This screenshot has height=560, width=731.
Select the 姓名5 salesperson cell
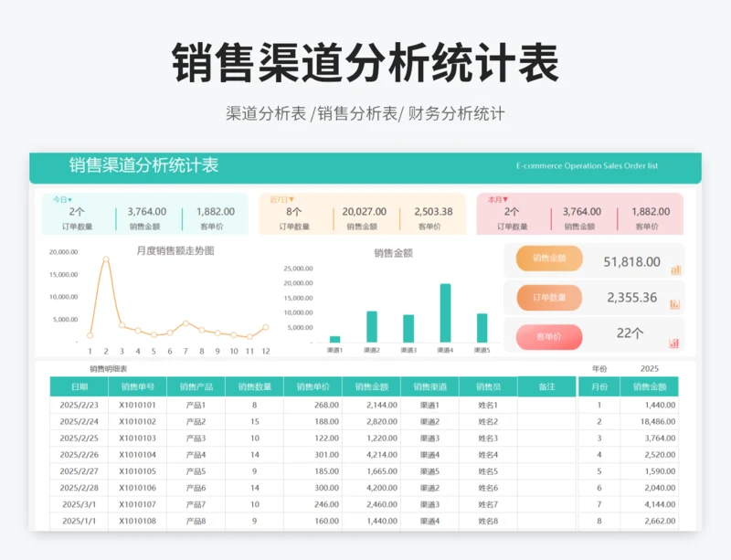(488, 471)
